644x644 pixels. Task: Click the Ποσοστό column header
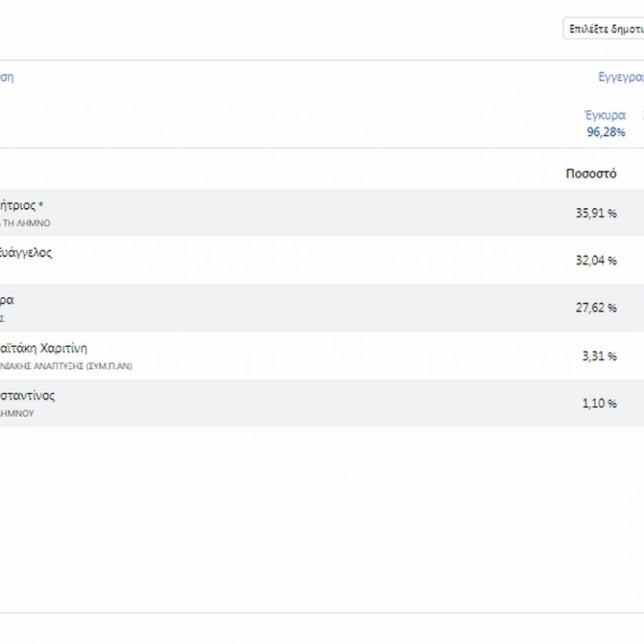coord(591,174)
